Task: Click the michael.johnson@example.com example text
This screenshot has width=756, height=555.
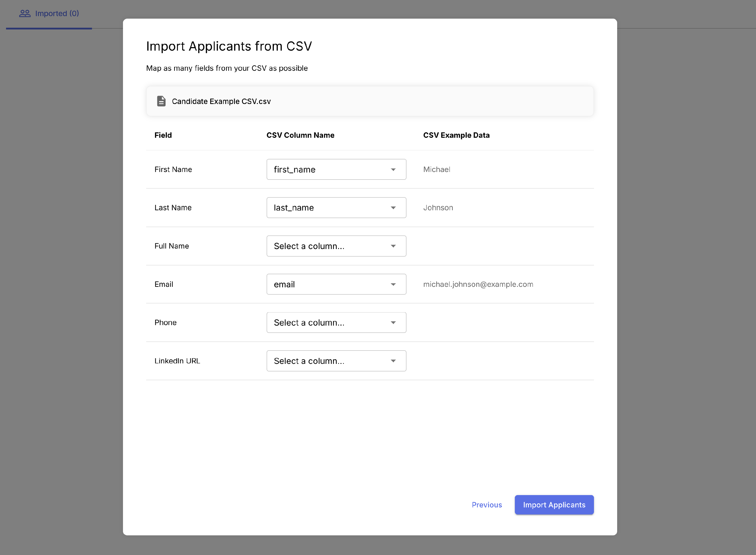Action: pyautogui.click(x=478, y=285)
